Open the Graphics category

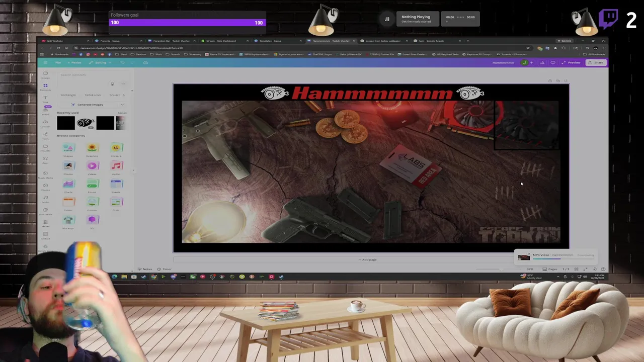(92, 149)
